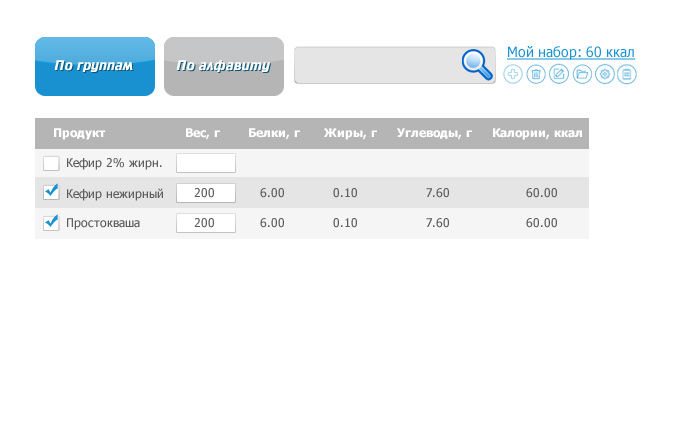Click 0.10 fat in Простокваша row
Viewport: 675px width, 444px height.
(345, 223)
